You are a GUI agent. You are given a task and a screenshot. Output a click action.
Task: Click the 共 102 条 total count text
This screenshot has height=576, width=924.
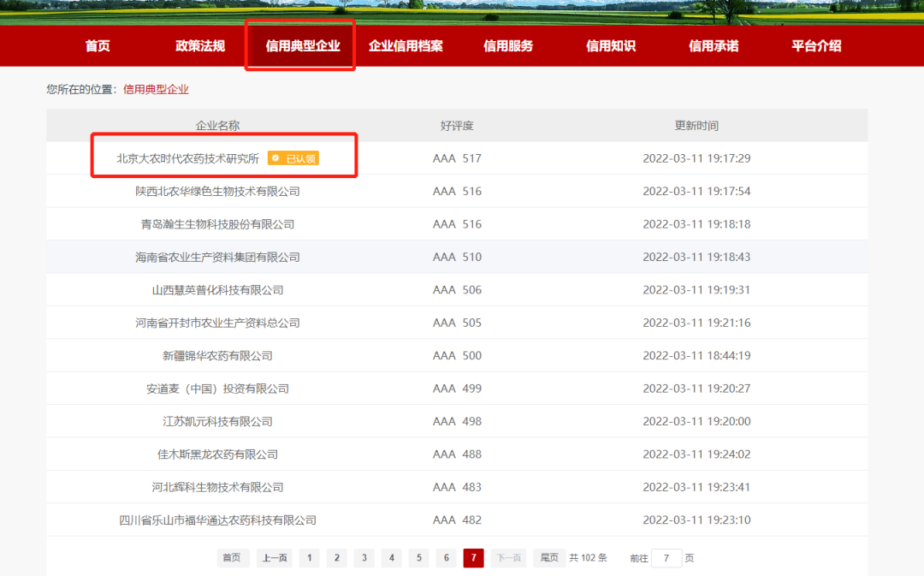point(588,558)
